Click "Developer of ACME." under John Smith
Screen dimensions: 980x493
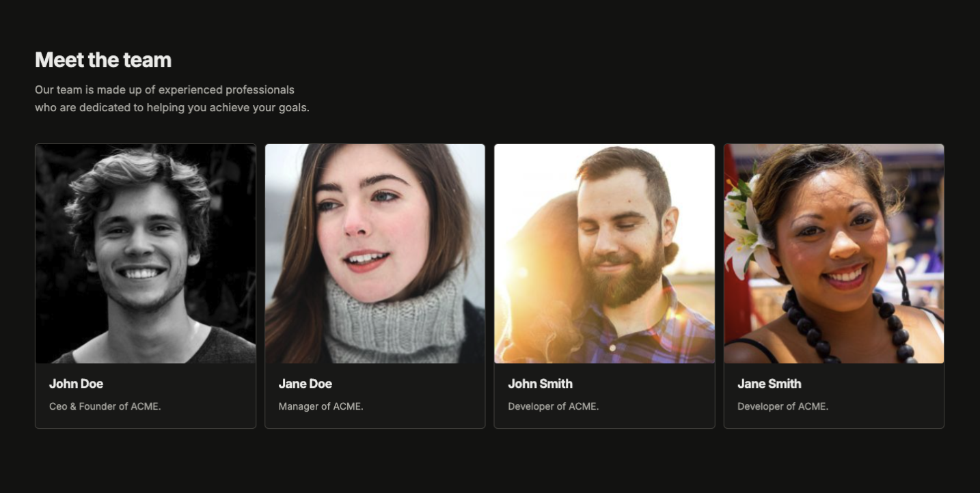tap(553, 406)
